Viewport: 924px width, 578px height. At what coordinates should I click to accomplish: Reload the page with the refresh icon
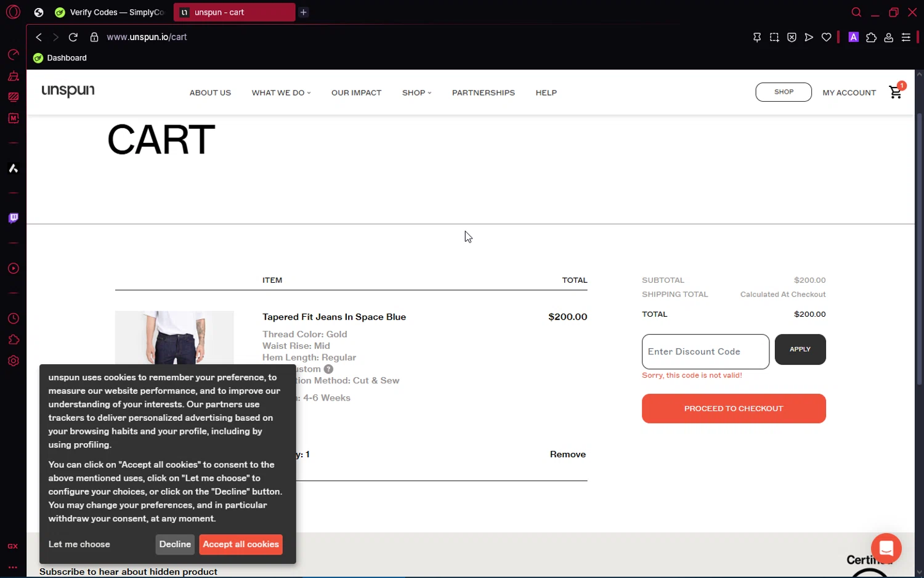[73, 37]
